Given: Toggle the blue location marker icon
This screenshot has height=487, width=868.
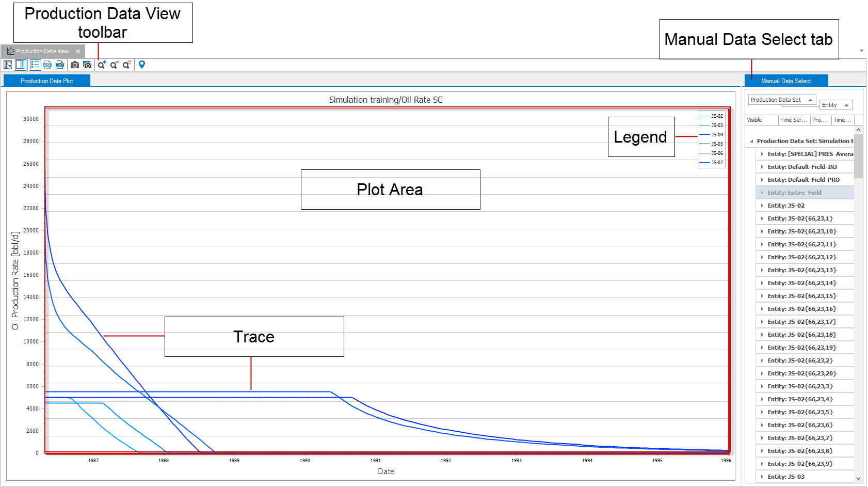Looking at the screenshot, I should [142, 65].
